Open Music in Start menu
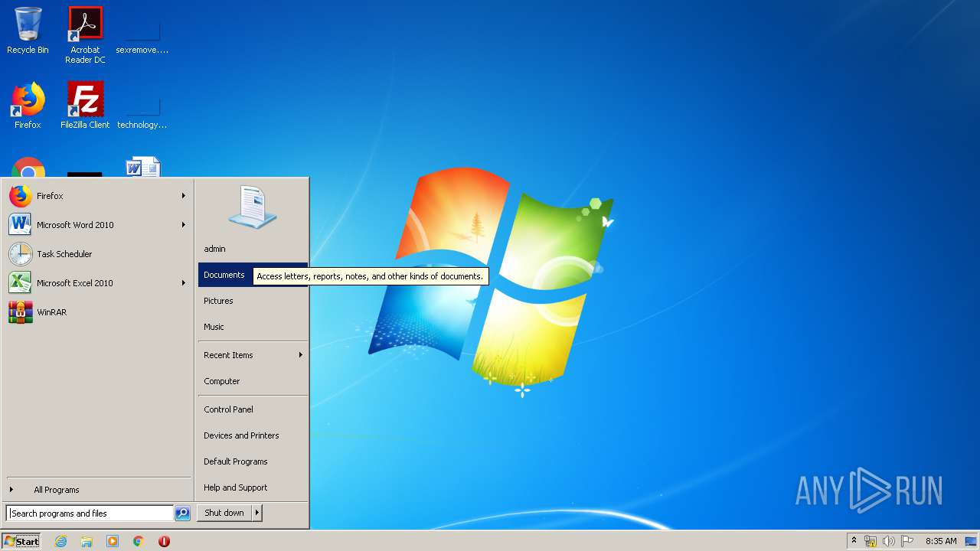 pos(253,327)
